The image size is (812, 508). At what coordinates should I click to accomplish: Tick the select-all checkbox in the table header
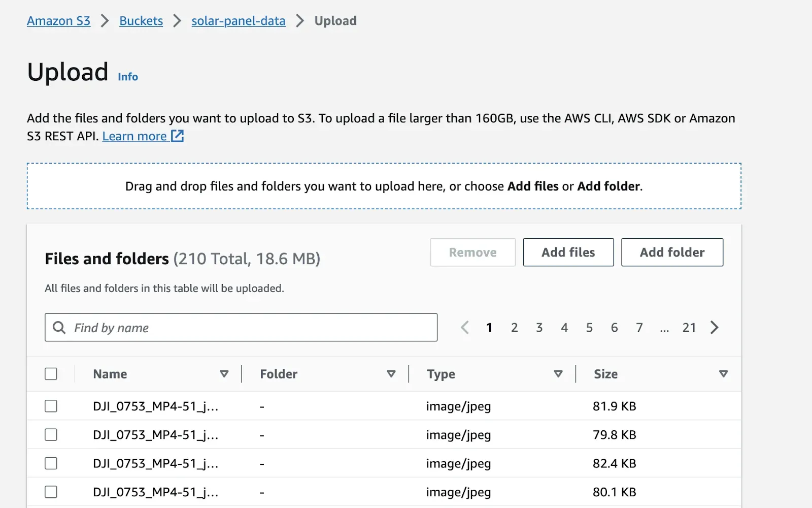51,374
